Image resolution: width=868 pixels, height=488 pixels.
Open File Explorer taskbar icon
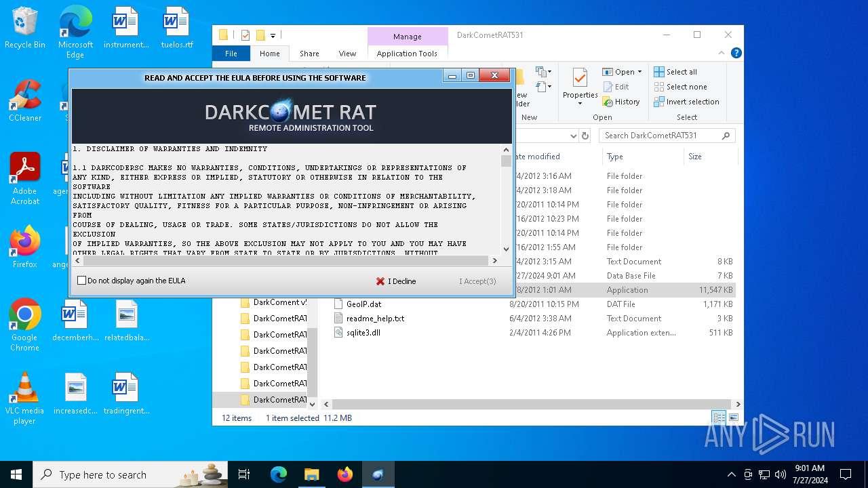point(311,474)
